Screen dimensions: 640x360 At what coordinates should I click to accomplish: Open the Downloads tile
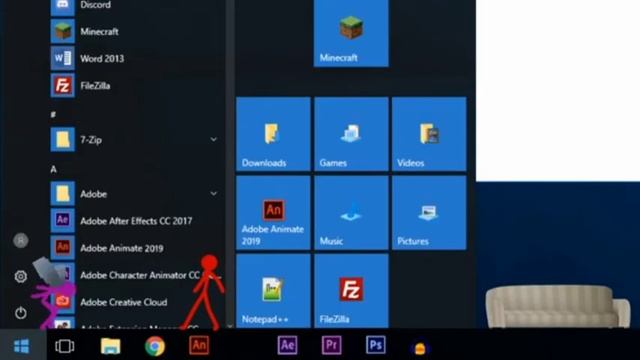(273, 134)
